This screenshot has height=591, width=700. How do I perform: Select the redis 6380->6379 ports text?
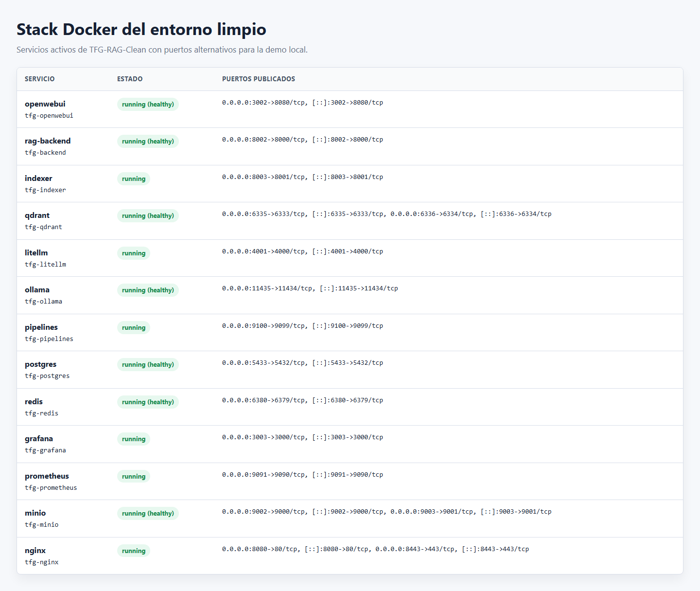302,400
